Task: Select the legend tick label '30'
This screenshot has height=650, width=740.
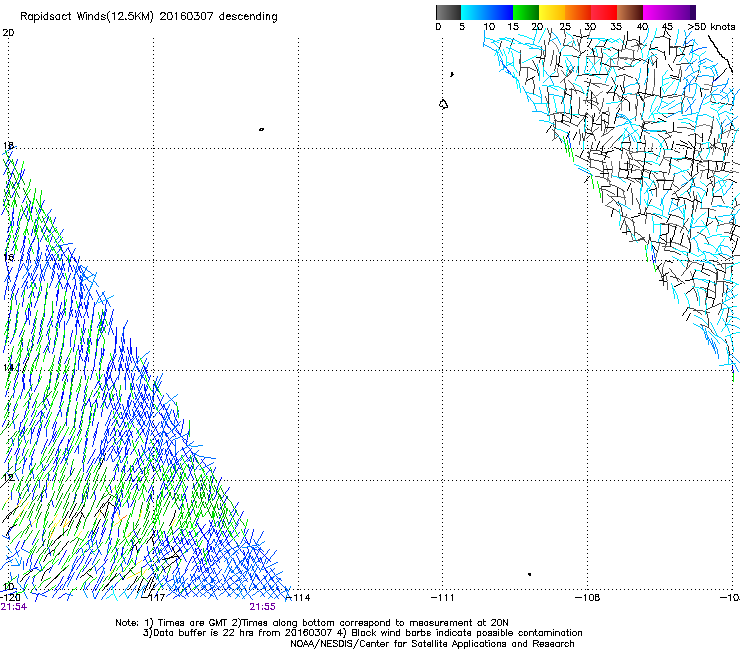Action: [590, 27]
